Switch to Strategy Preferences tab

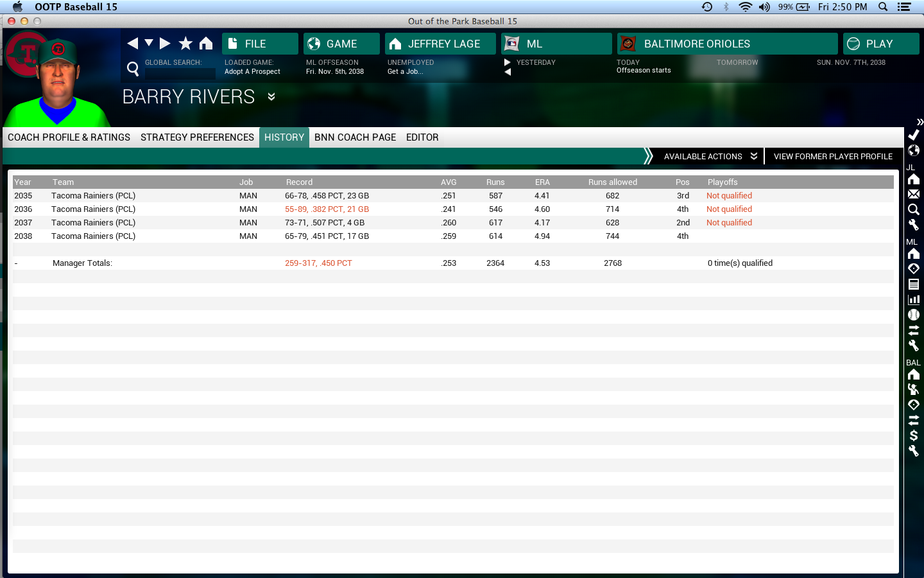click(197, 137)
